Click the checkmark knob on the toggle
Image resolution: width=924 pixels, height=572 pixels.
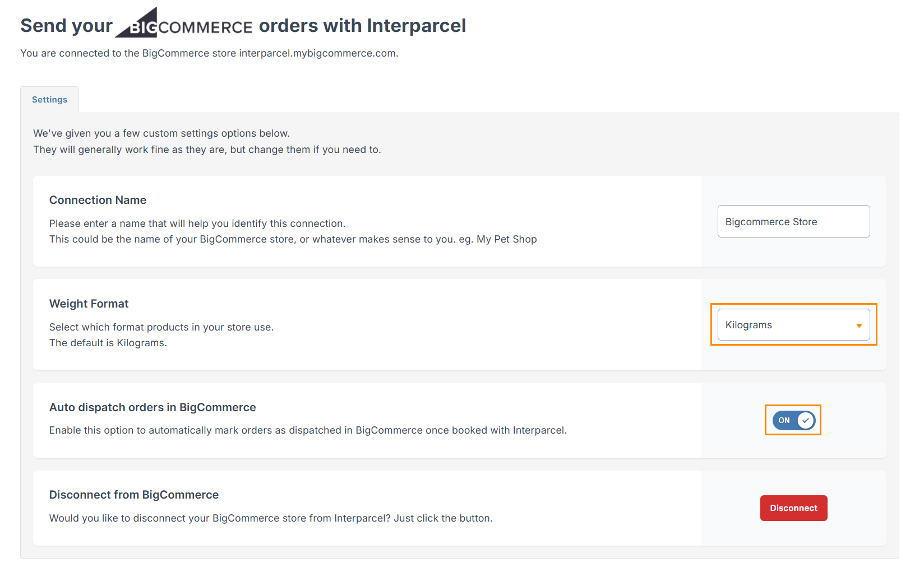pos(805,420)
